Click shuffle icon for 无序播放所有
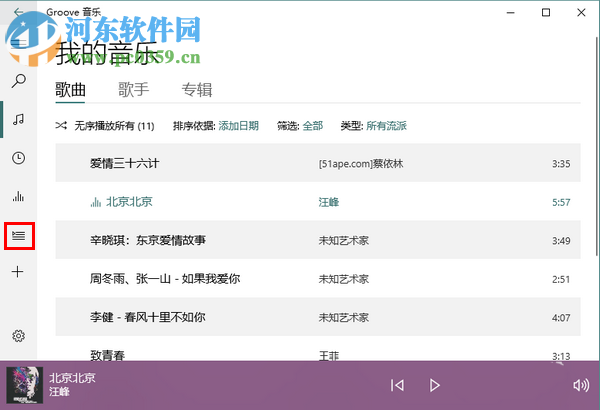The height and width of the screenshot is (410, 600). pyautogui.click(x=61, y=126)
